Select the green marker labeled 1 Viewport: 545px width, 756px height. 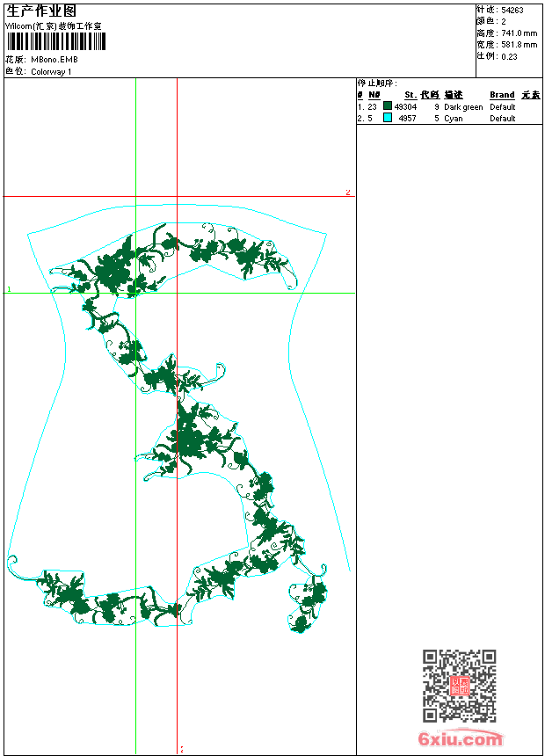click(9, 289)
